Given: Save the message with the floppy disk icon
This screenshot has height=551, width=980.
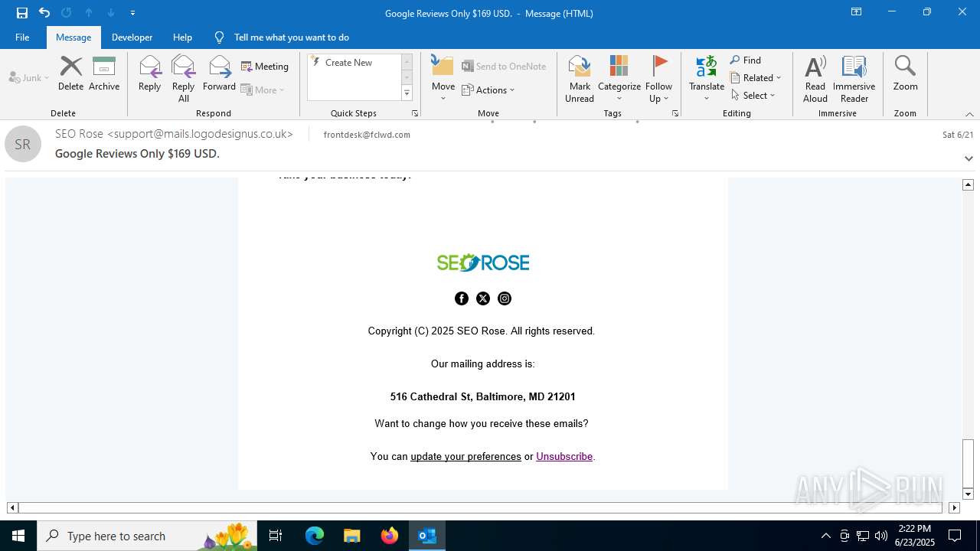Looking at the screenshot, I should [22, 13].
